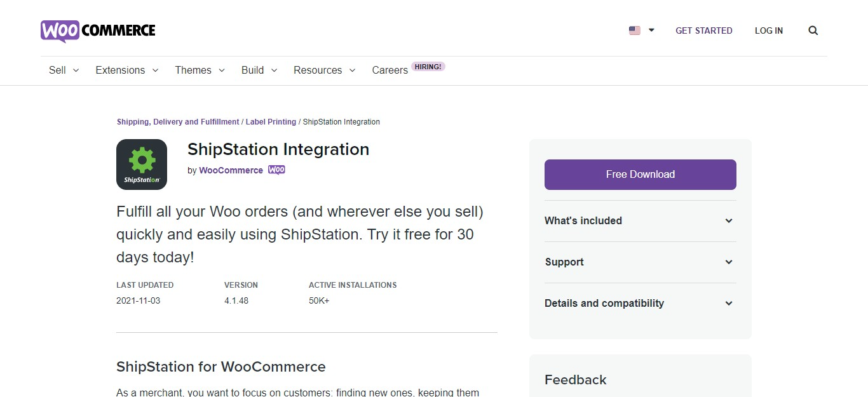Click the purple Woo badge next to WooCommerce
Image resolution: width=868 pixels, height=397 pixels.
pyautogui.click(x=276, y=170)
